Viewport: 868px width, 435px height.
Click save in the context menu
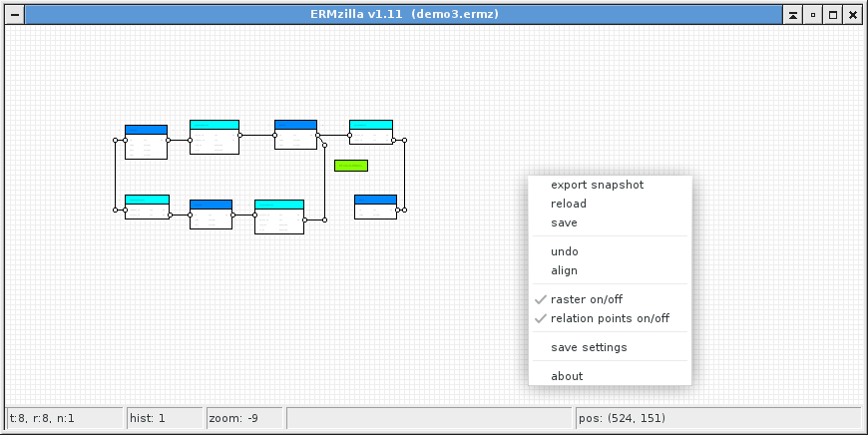(x=564, y=222)
